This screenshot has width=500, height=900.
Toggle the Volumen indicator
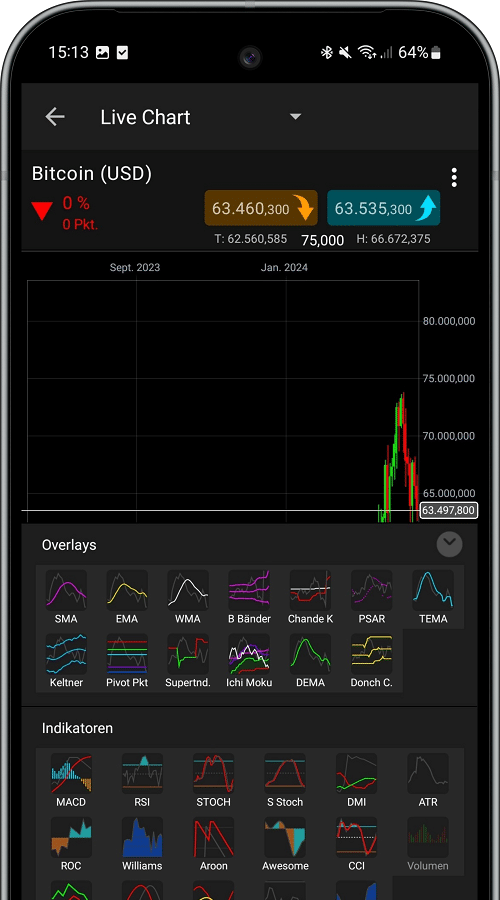pos(428,844)
